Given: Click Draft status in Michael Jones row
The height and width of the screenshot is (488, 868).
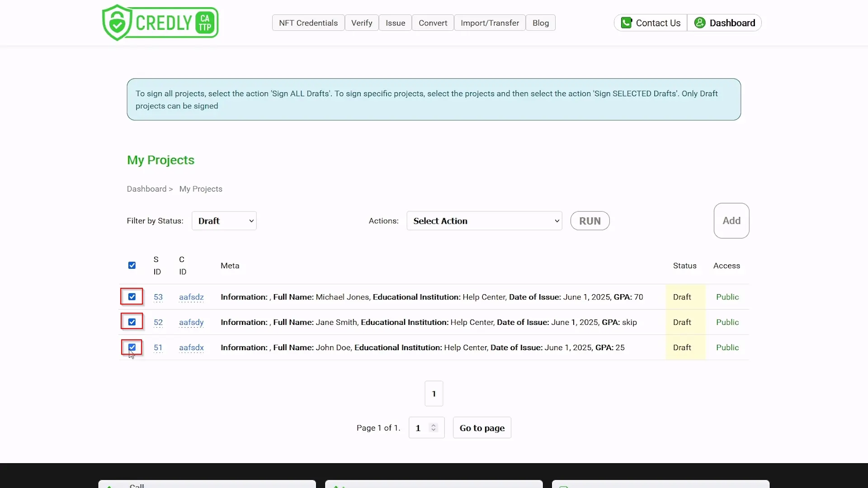Looking at the screenshot, I should [x=682, y=297].
